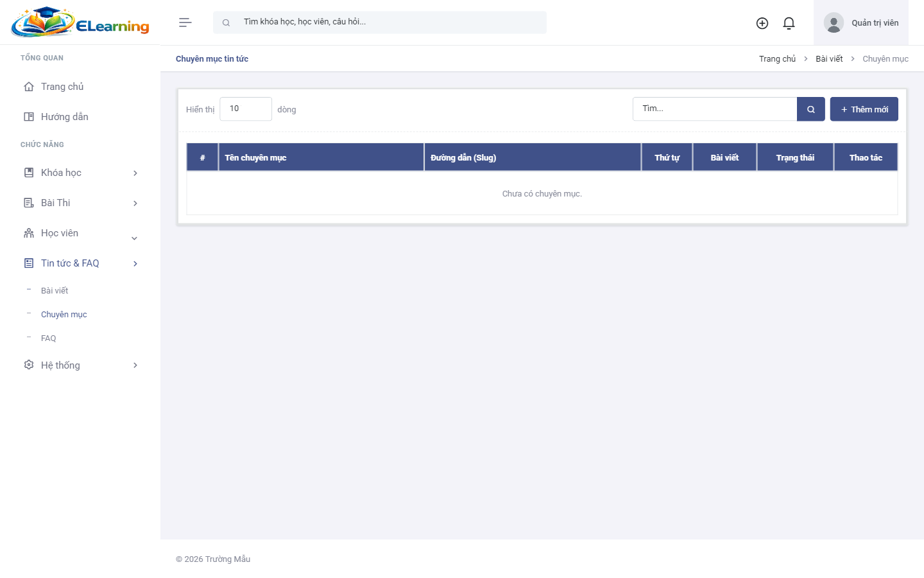
Task: Expand the Bài Thi submenu chevron
Action: 135,204
